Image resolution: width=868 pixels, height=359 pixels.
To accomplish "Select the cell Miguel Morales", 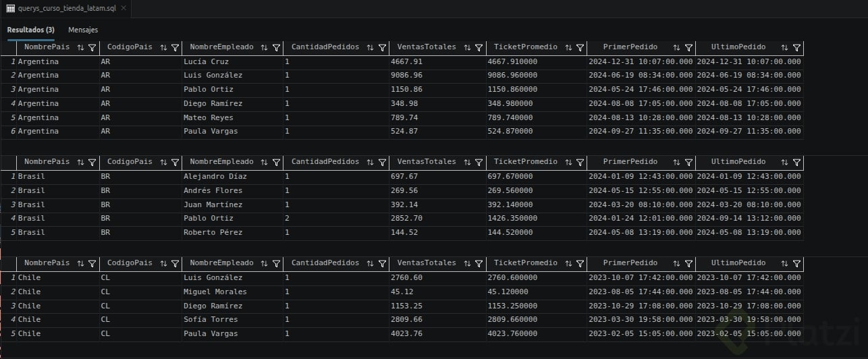I will [x=232, y=292].
